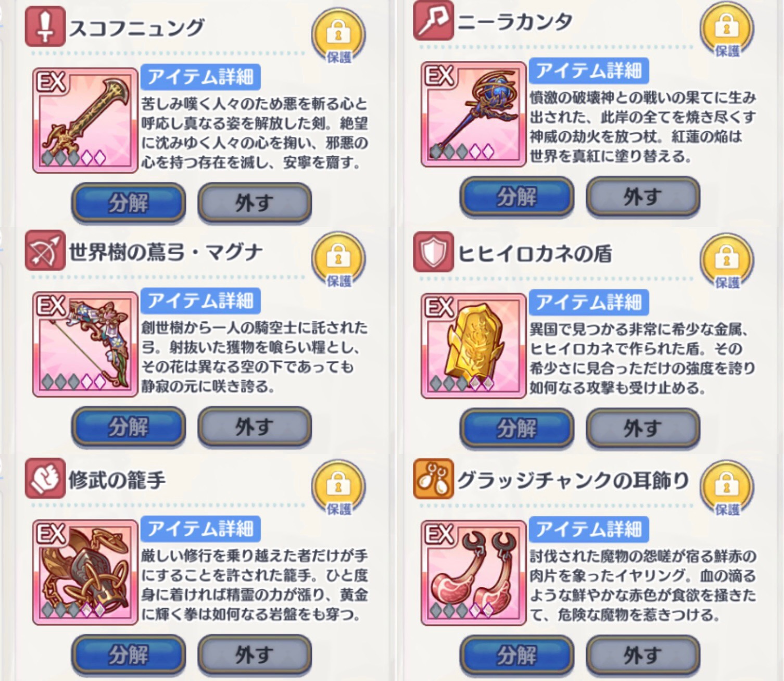Image resolution: width=784 pixels, height=681 pixels.
Task: Open アイテム詳細 for 世界樹の蔦弓・マグナ
Action: pyautogui.click(x=200, y=301)
